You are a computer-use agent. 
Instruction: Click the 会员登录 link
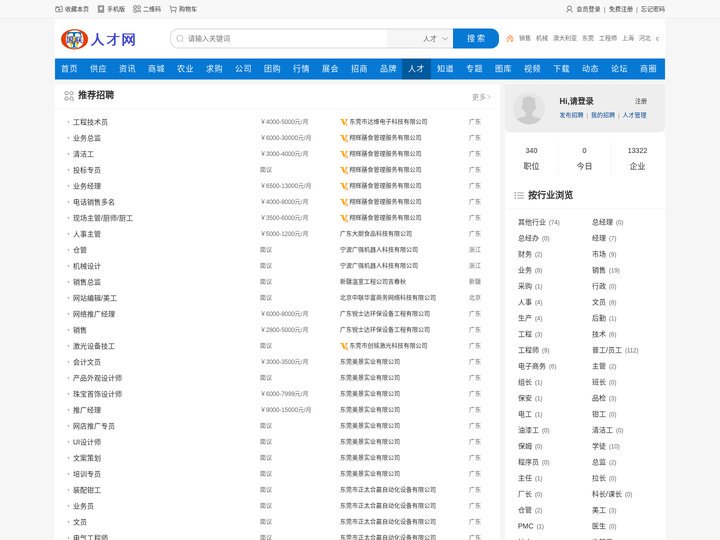tap(588, 9)
